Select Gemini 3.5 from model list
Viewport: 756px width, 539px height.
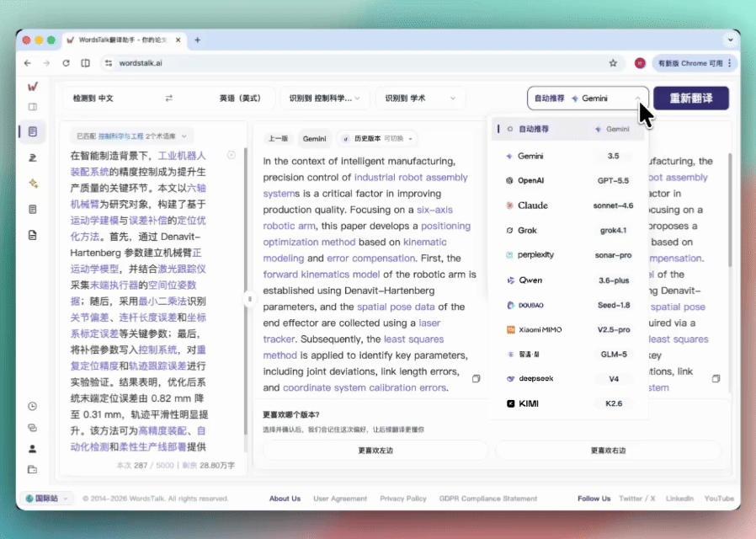[567, 156]
